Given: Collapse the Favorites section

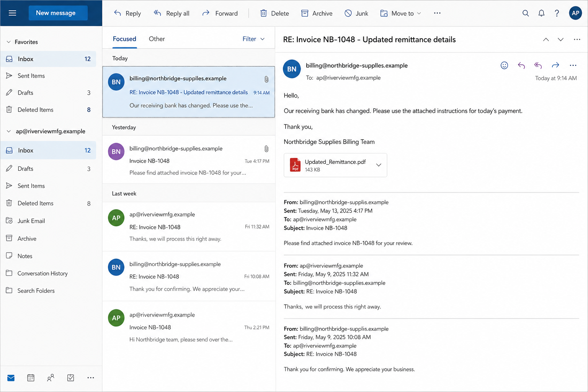Looking at the screenshot, I should pyautogui.click(x=9, y=42).
